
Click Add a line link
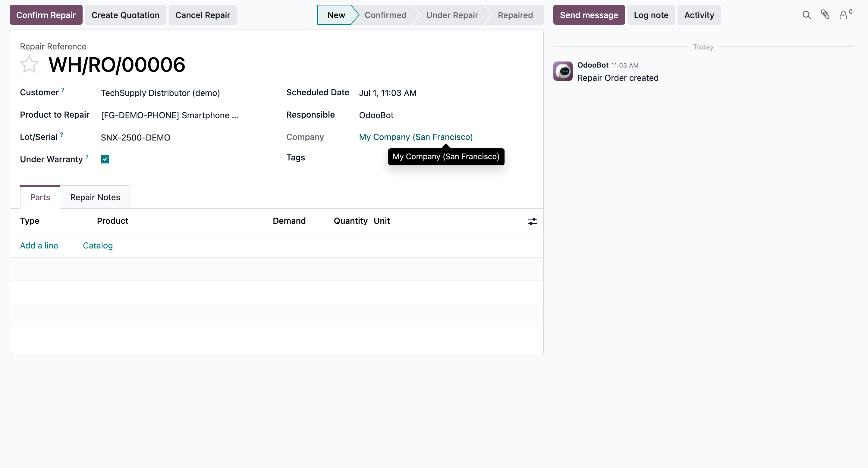(x=39, y=245)
